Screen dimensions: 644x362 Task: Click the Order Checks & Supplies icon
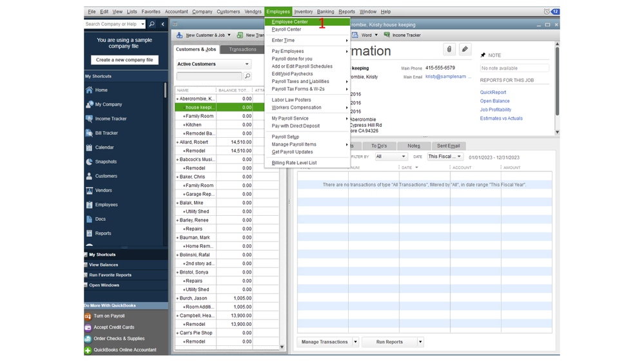pos(88,339)
